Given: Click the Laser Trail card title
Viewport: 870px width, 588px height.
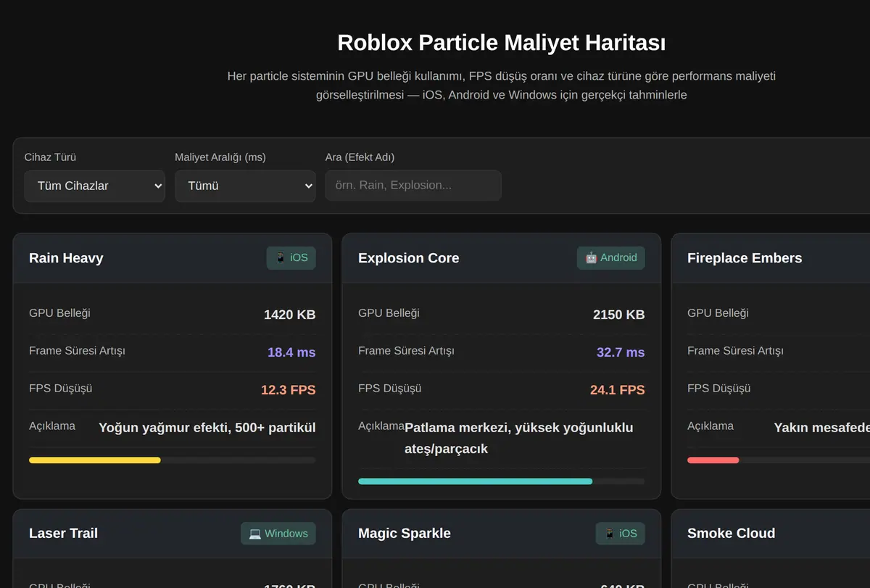Looking at the screenshot, I should pyautogui.click(x=63, y=534).
